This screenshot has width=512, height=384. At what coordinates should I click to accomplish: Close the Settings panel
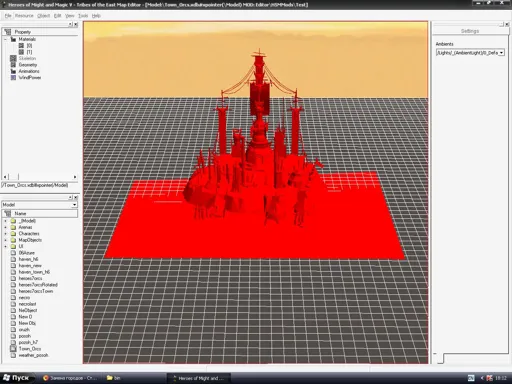pyautogui.click(x=507, y=24)
